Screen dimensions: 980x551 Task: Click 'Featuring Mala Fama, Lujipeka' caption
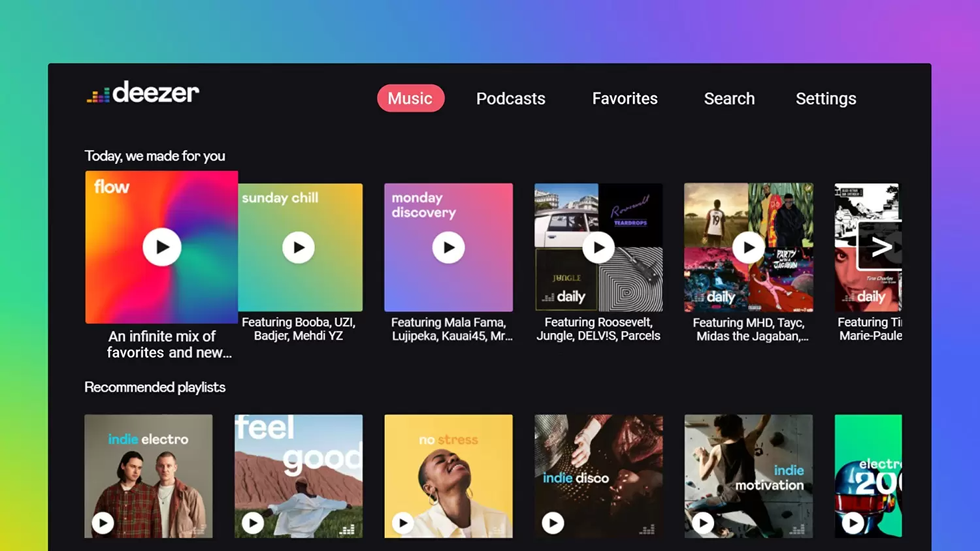point(451,329)
